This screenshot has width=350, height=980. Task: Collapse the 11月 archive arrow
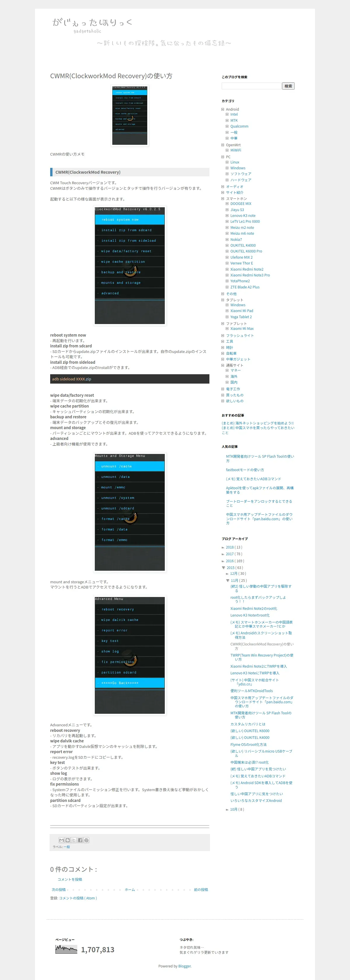[228, 581]
